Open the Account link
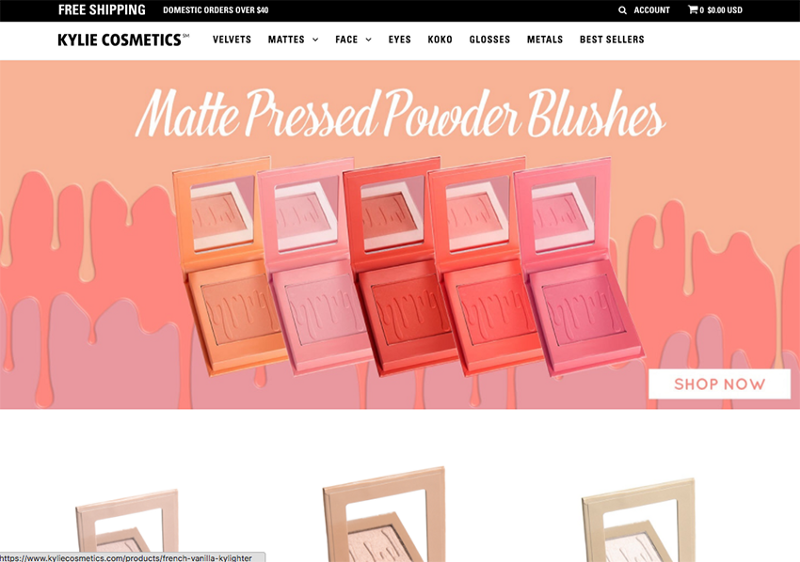Viewport: 800px width, 562px height. [x=652, y=10]
